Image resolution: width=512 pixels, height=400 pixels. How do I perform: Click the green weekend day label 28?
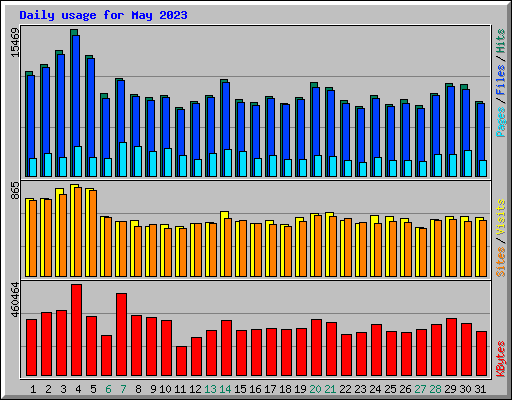coord(435,389)
